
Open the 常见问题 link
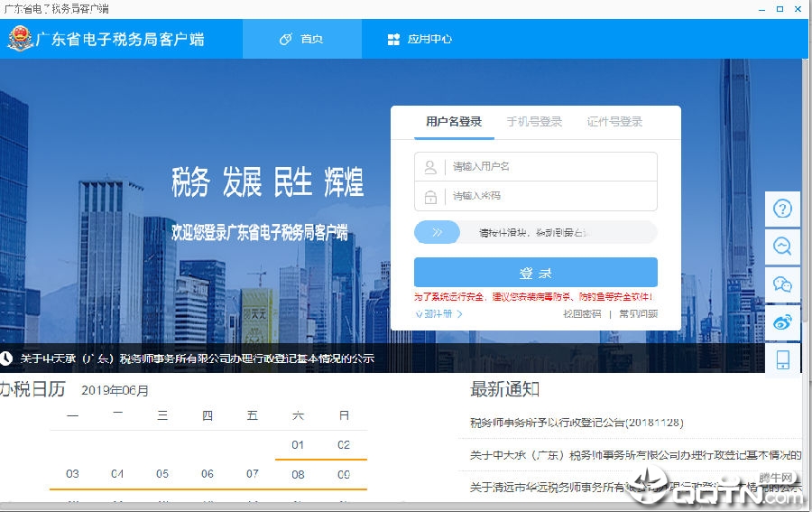638,313
